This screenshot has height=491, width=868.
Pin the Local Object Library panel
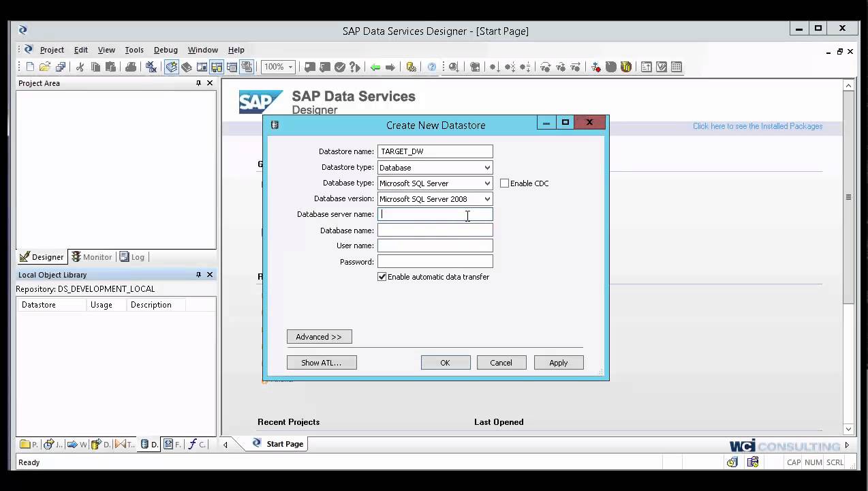[198, 275]
